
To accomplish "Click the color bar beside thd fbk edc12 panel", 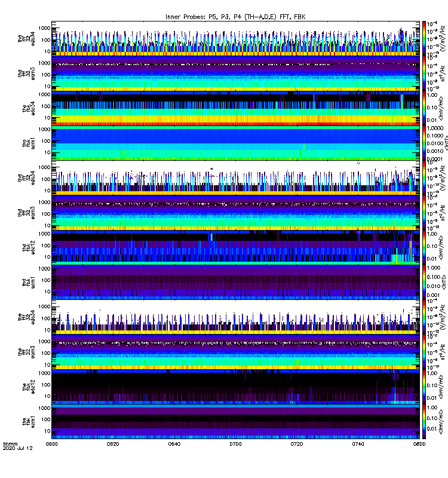I will point(424,247).
